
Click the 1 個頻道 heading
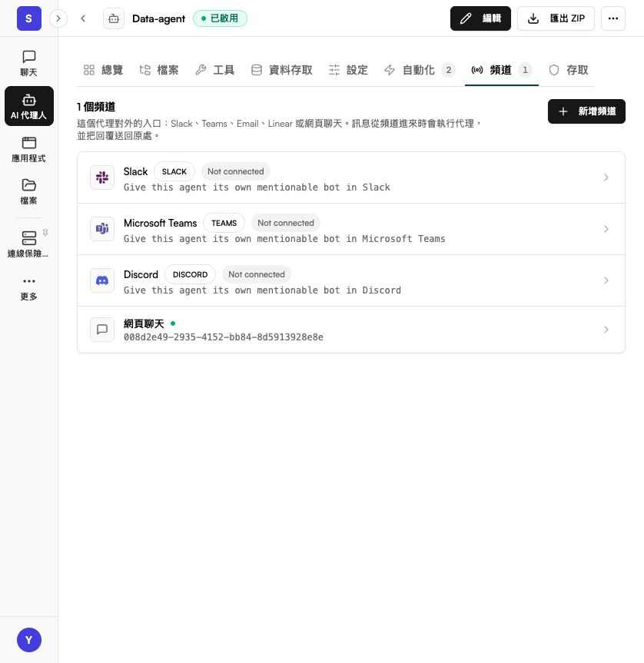tap(96, 107)
